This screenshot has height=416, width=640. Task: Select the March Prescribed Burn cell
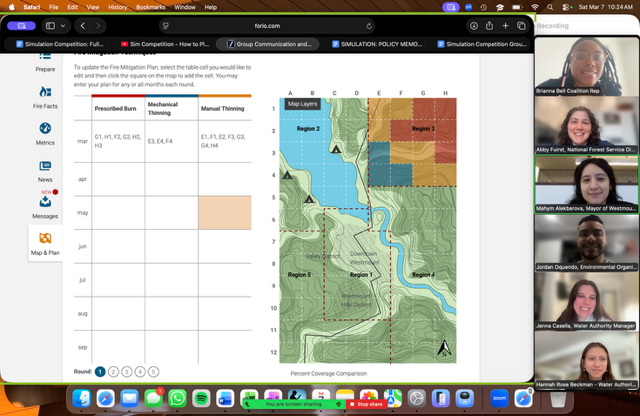(118, 141)
